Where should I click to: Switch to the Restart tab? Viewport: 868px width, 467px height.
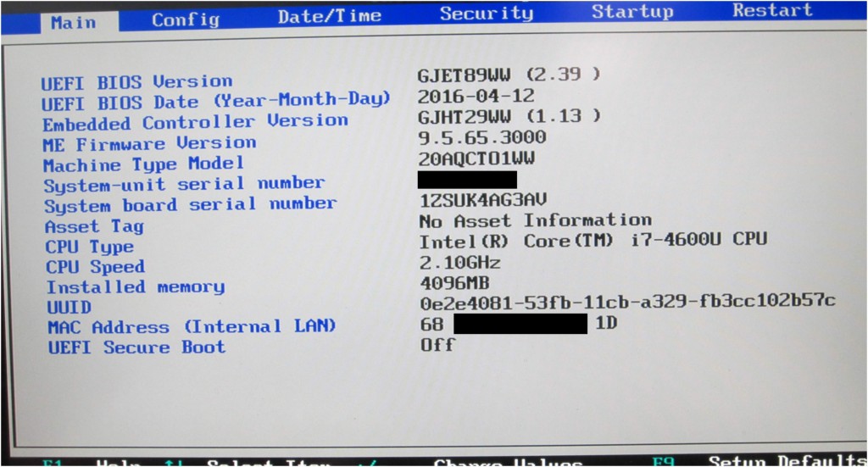coord(772,10)
